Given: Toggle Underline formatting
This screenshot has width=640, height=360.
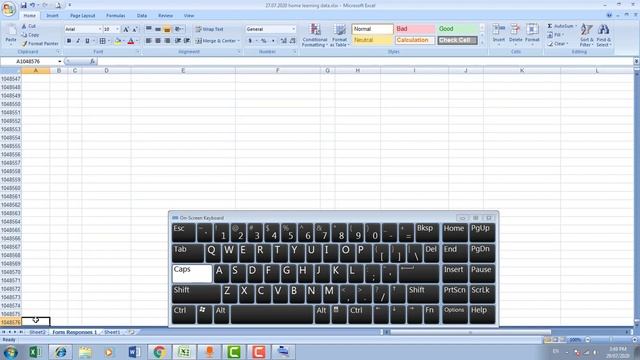Looking at the screenshot, I should [87, 41].
